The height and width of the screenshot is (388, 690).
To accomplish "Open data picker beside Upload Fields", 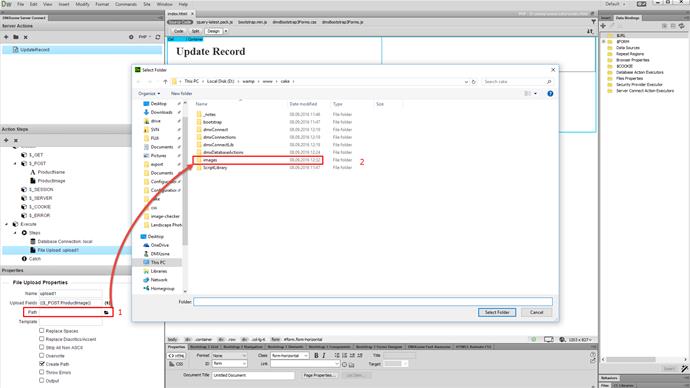I will (x=107, y=303).
